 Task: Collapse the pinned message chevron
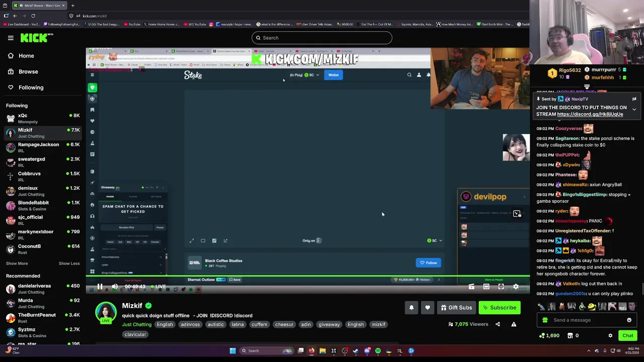634,109
